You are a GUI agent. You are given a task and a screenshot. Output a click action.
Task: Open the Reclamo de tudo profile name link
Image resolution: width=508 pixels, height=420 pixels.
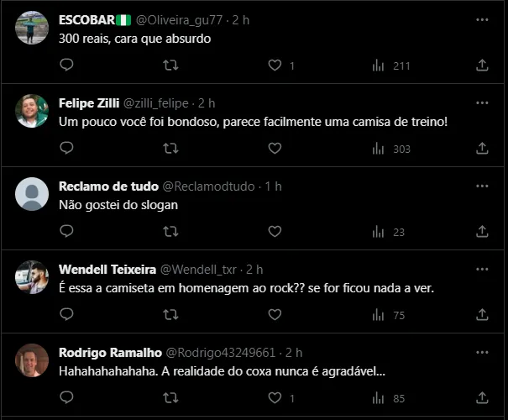[x=106, y=185]
